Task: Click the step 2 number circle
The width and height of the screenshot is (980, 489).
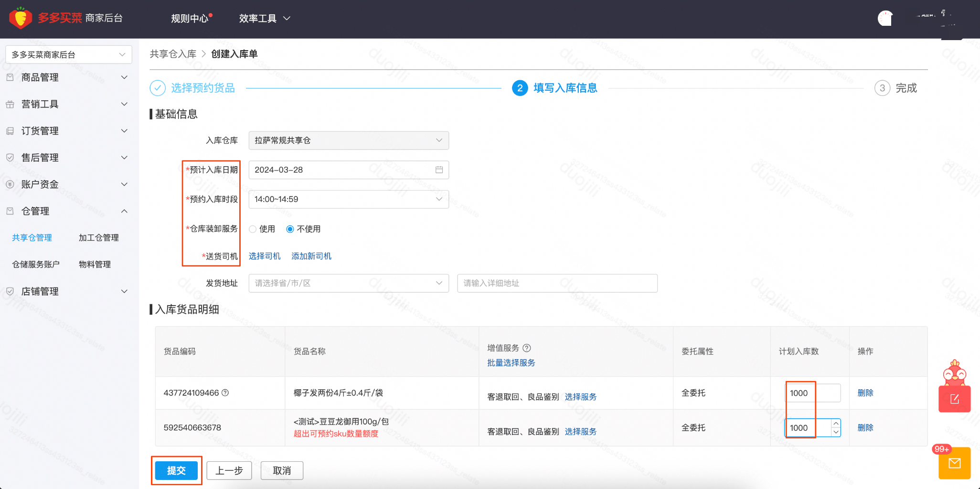Action: click(520, 88)
